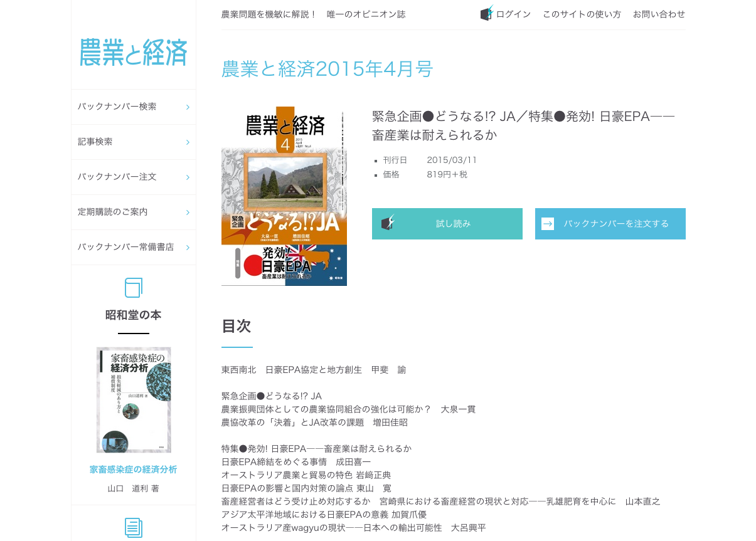
Task: Open 家畜感染症の経済分析 book title link
Action: pos(134,470)
